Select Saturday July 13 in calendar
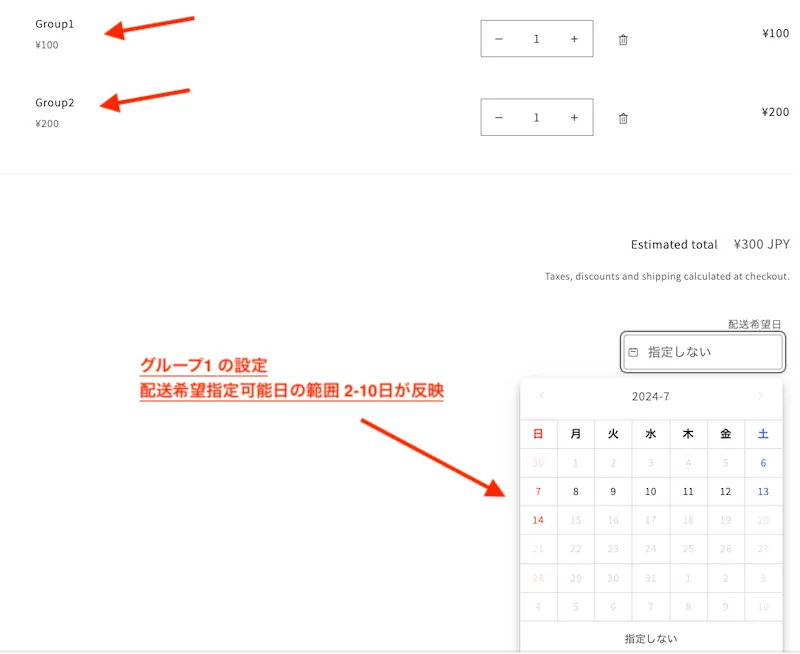Screen dimensions: 800x654 pos(763,492)
